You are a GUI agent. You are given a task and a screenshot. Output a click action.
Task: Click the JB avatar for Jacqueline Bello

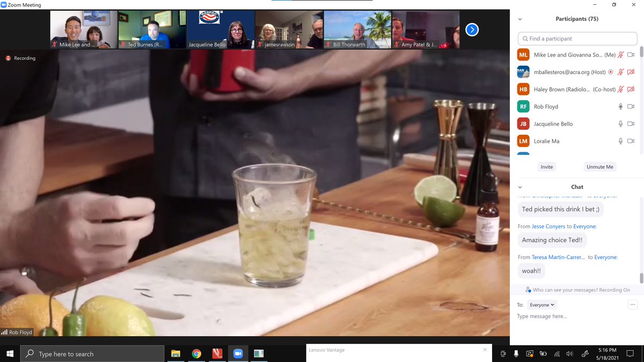coord(523,124)
